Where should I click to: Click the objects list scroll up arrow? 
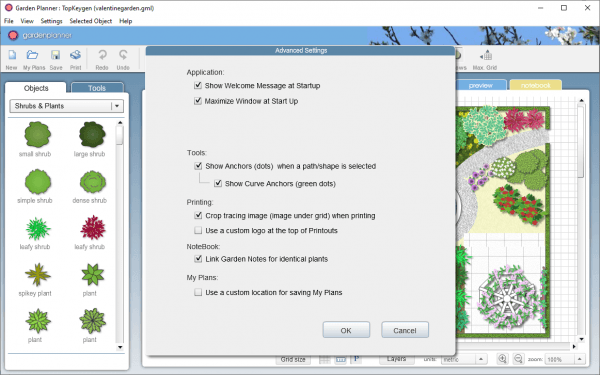point(120,123)
